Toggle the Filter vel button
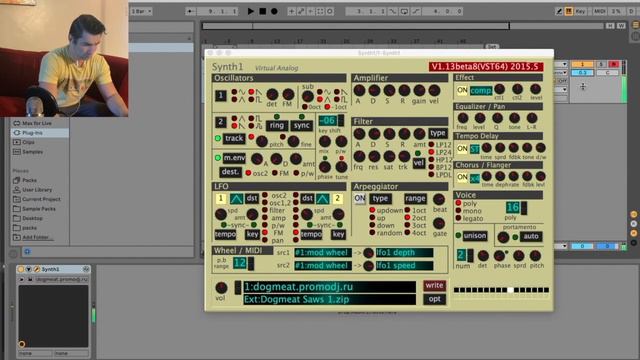Image resolution: width=640 pixels, height=360 pixels. (x=418, y=163)
